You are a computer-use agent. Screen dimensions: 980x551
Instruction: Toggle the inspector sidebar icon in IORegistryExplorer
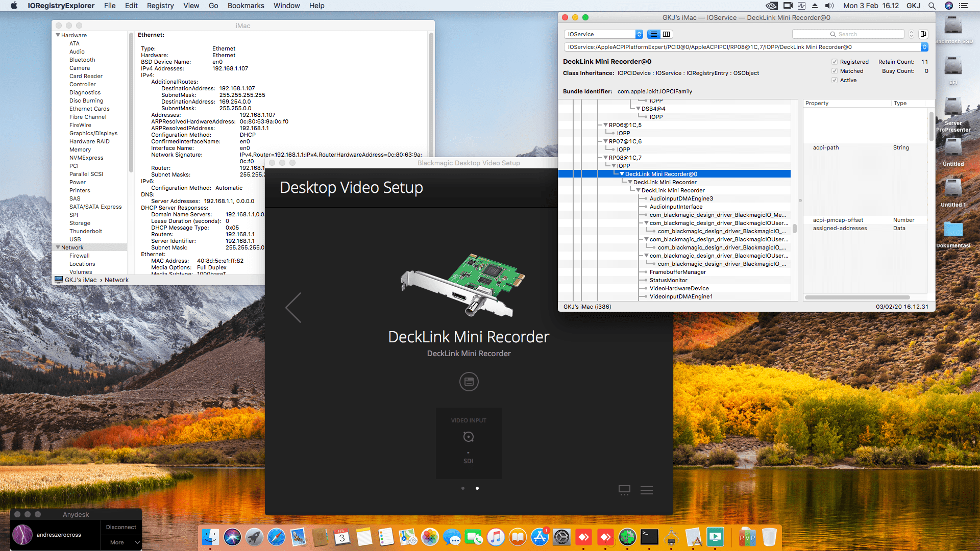(923, 34)
